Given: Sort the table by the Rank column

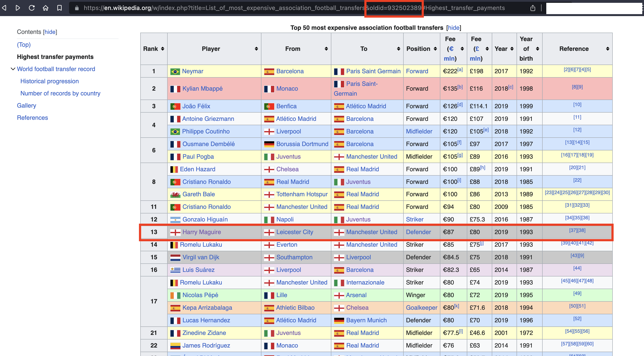Looking at the screenshot, I should pyautogui.click(x=162, y=49).
